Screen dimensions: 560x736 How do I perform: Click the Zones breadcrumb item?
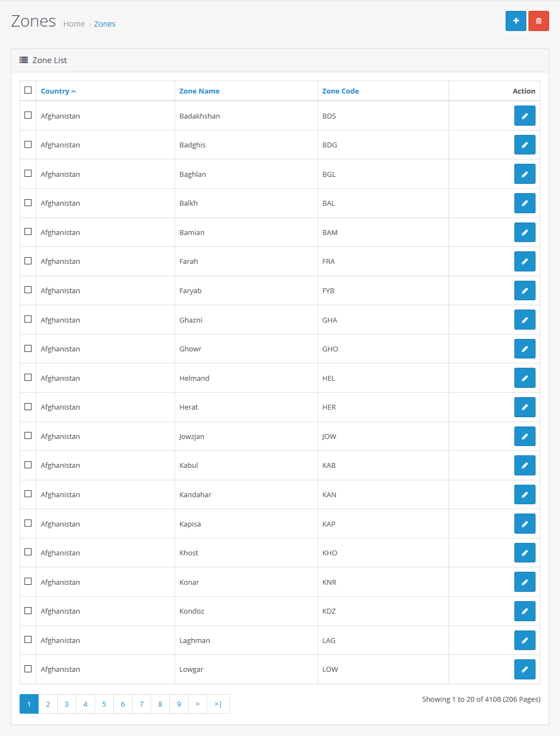[x=104, y=23]
